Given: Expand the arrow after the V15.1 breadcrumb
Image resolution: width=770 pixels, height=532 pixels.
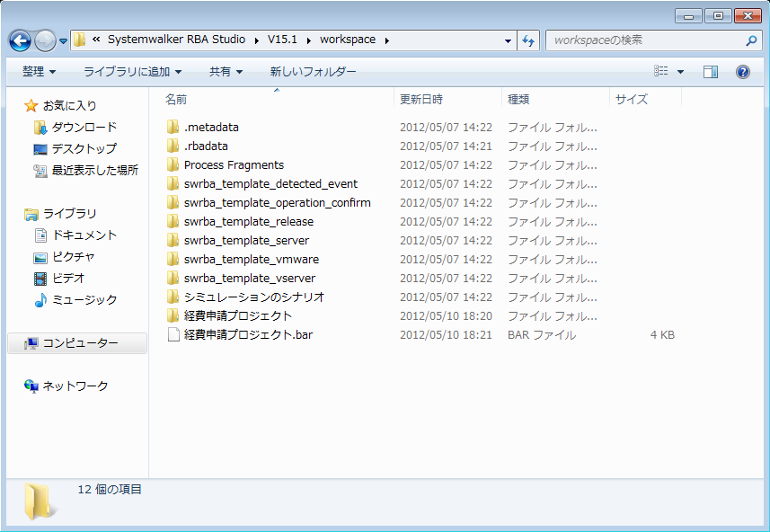Looking at the screenshot, I should 308,40.
